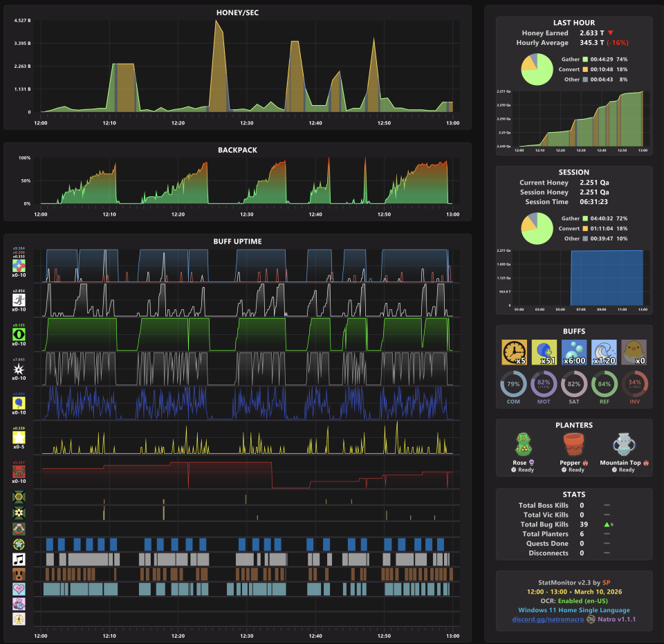
Task: Toggle the Ready status under Pepper planter
Action: coord(573,470)
